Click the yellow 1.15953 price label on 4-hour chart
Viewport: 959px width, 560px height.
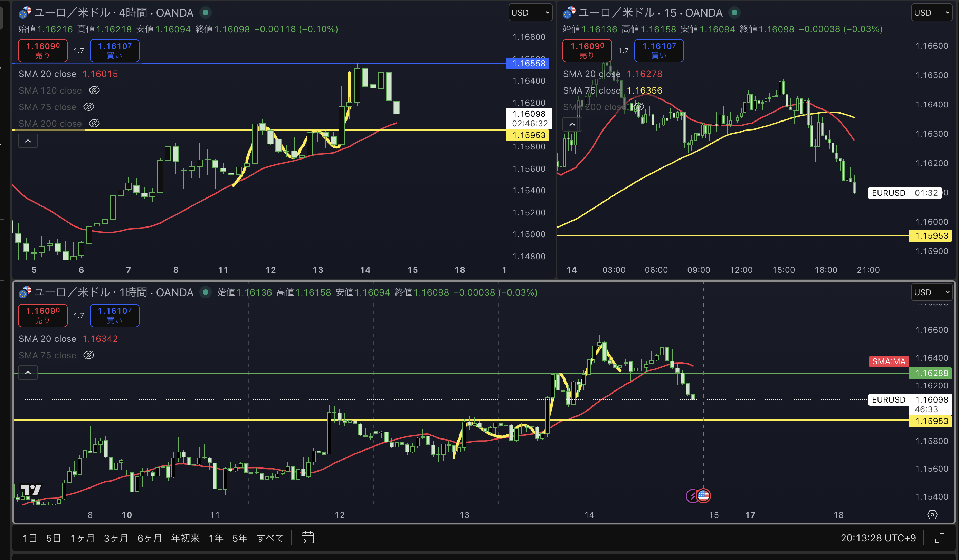click(528, 135)
